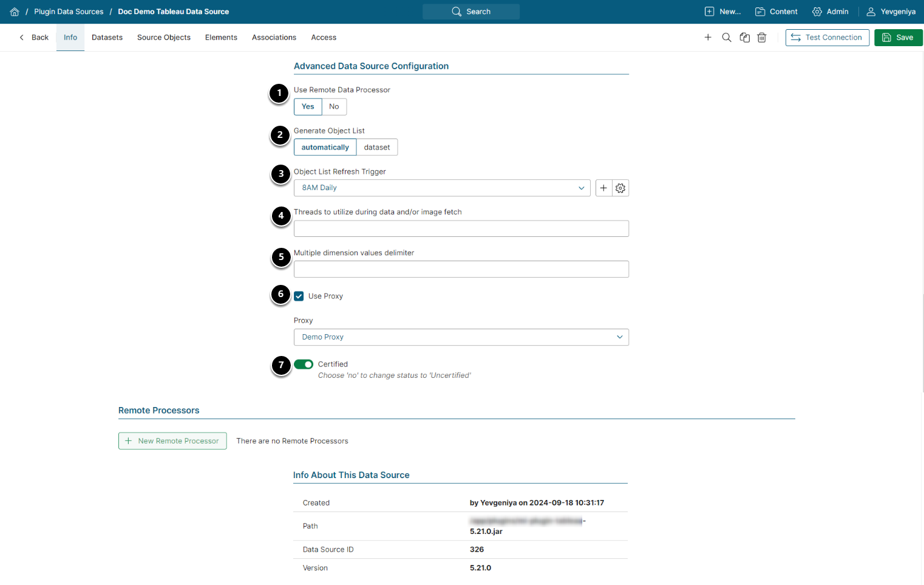The width and height of the screenshot is (924, 585).
Task: Select Yes for Use Remote Data Processor
Action: [308, 107]
